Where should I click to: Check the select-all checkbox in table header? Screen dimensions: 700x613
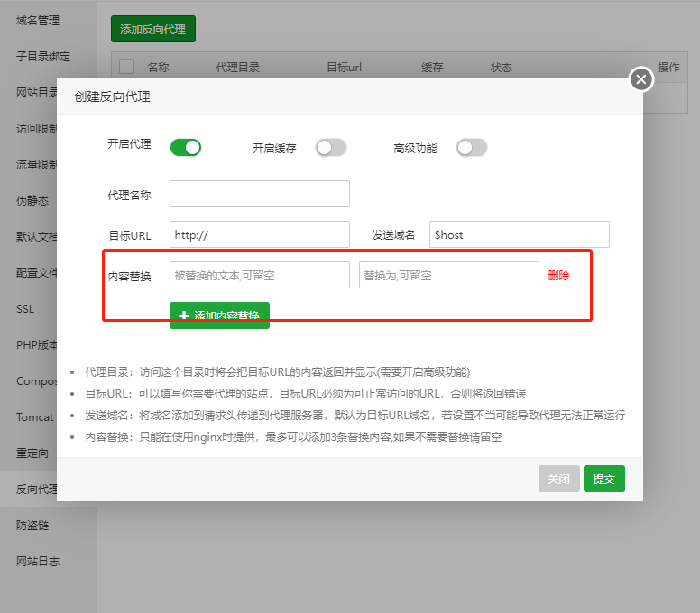pos(126,67)
